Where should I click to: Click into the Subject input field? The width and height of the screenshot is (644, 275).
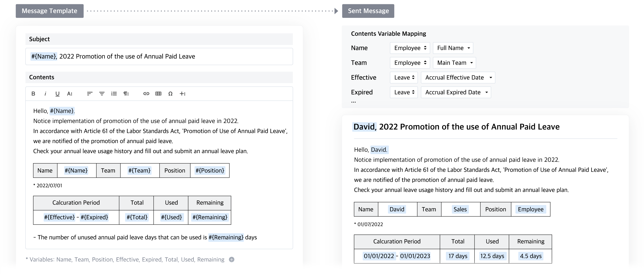159,56
